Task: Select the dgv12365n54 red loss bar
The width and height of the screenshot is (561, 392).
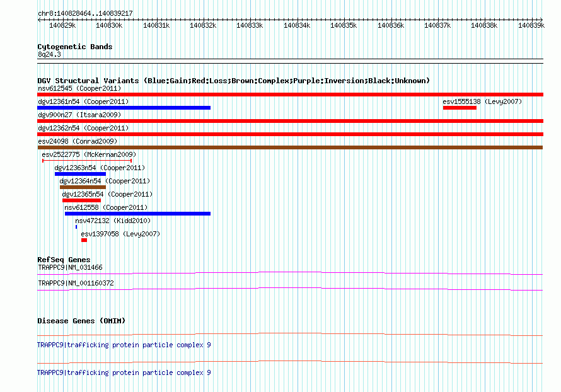Action: tap(81, 200)
